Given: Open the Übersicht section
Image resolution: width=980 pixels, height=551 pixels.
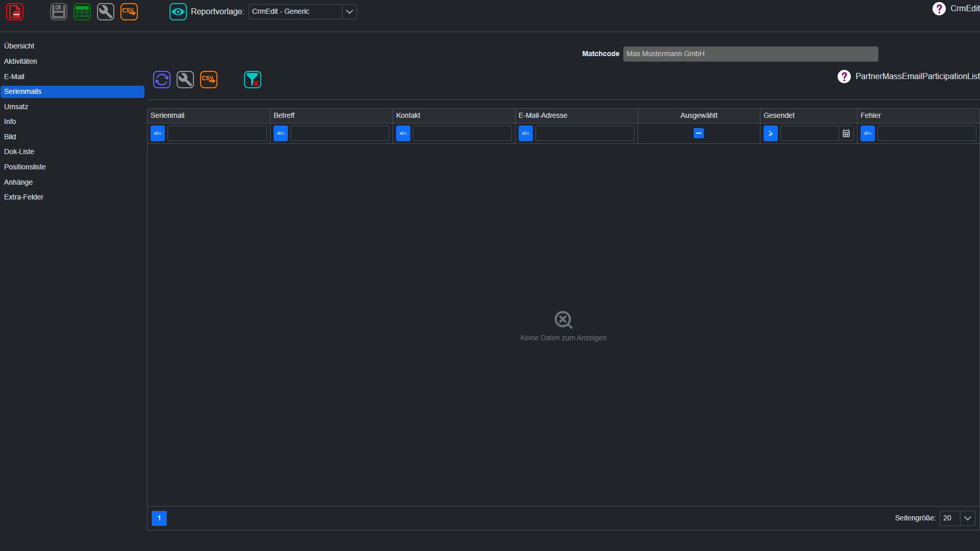Looking at the screenshot, I should [x=72, y=46].
